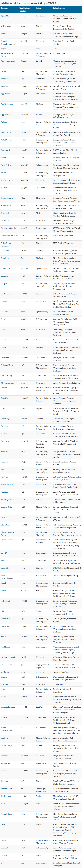Viewport: 82px width, 868px height.
Task: Click the 23andMe company link
Action: [x=5, y=15]
